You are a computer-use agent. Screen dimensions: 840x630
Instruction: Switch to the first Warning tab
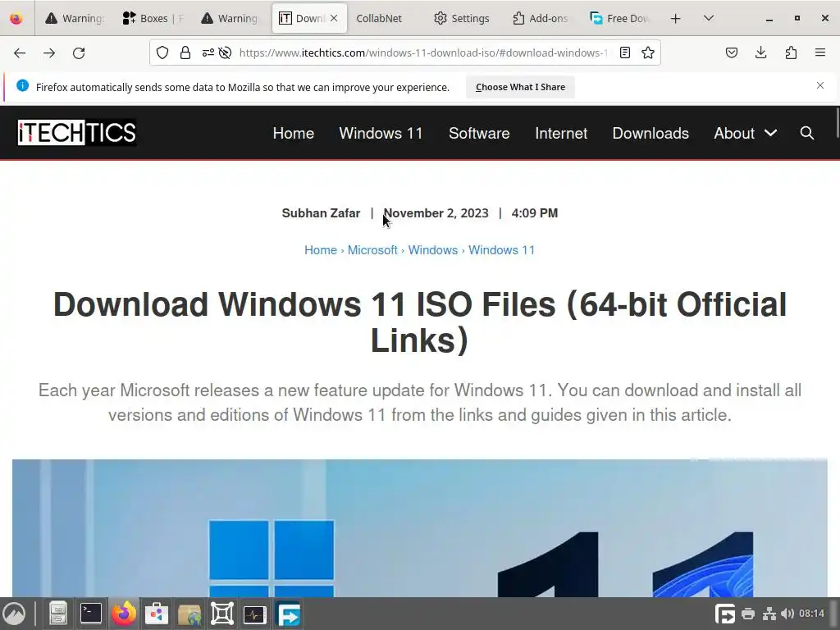tap(75, 18)
